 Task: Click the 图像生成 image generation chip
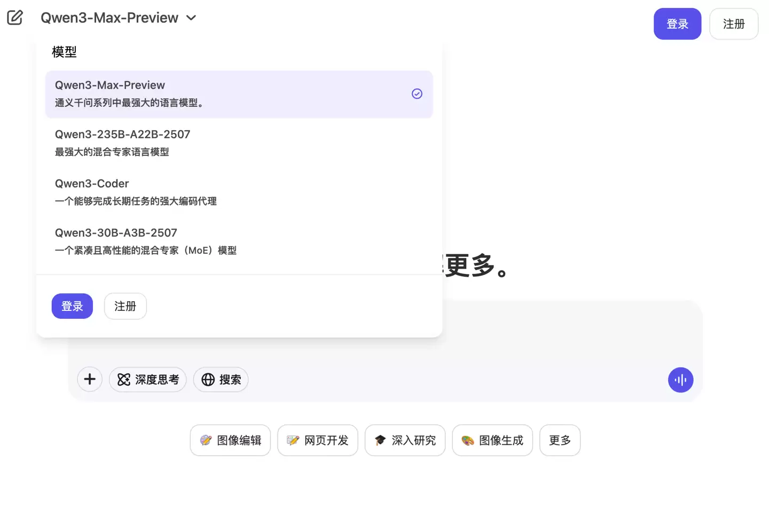pyautogui.click(x=492, y=440)
